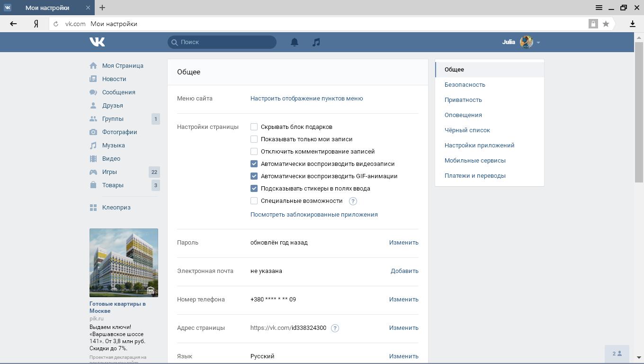The height and width of the screenshot is (364, 644).
Task: Click Посмотреть заблокированные приложения link
Action: (x=314, y=215)
